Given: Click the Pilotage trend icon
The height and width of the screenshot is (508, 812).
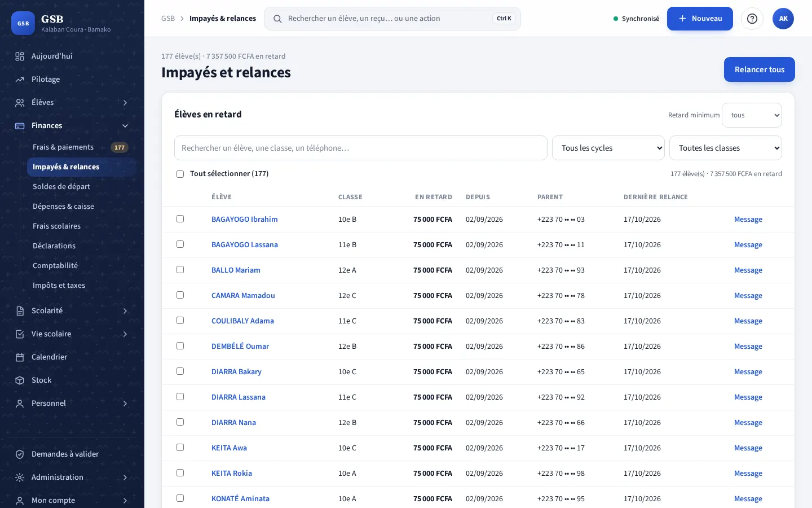Looking at the screenshot, I should [20, 80].
